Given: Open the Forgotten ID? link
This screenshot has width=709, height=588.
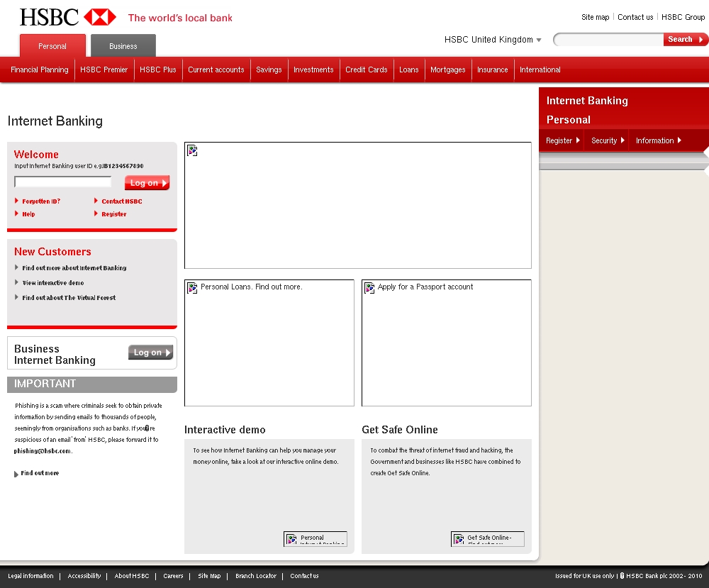Looking at the screenshot, I should [41, 201].
